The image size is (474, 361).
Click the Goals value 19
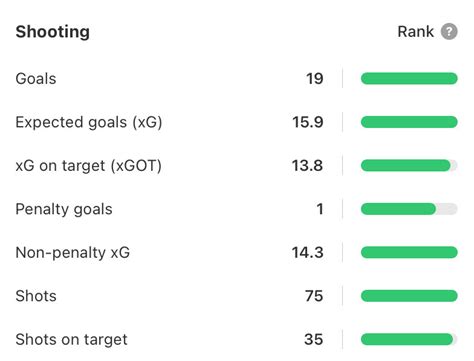click(315, 79)
